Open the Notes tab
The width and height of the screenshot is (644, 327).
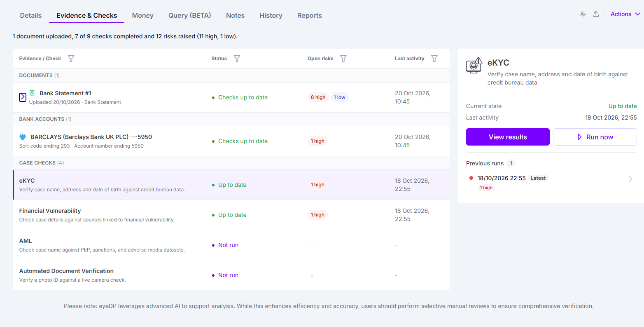tap(235, 15)
